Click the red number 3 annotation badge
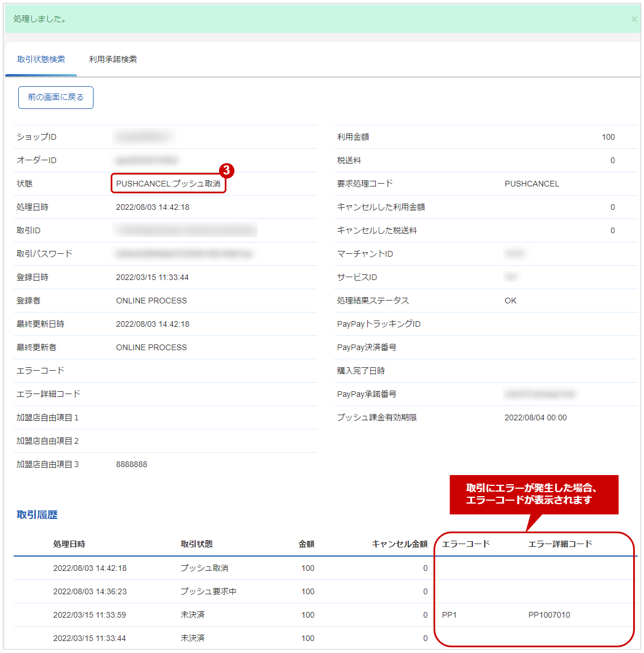The height and width of the screenshot is (653, 644). 226,170
